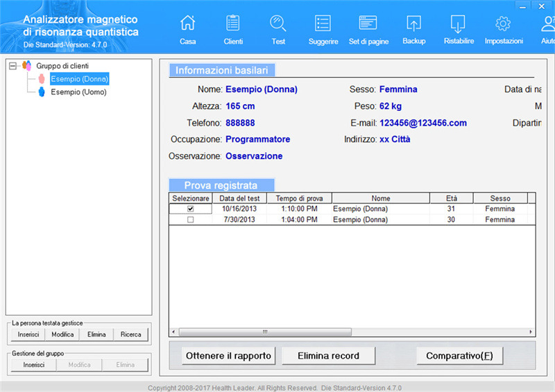Click Ricerca to search tested persons

[x=131, y=334]
